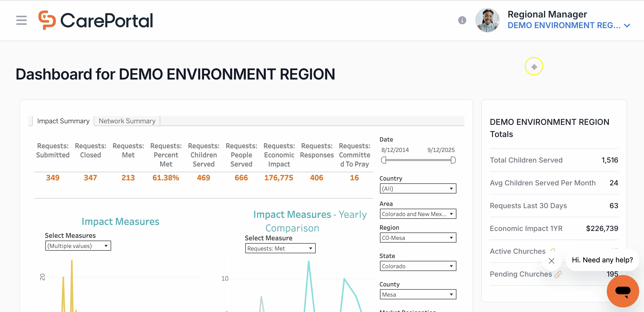This screenshot has width=644, height=312.
Task: Open the County Mesa dropdown
Action: [x=418, y=294]
